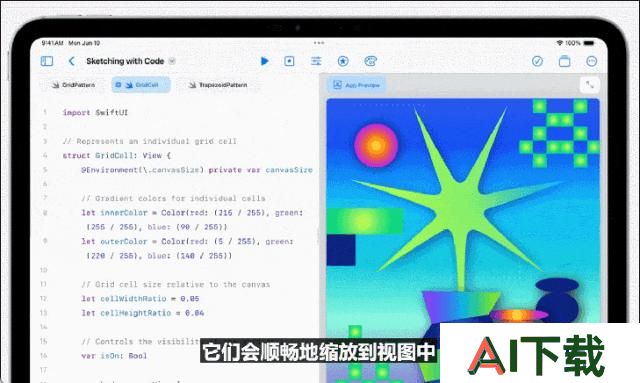
Task: Click the checkmark circle icon
Action: [x=538, y=61]
